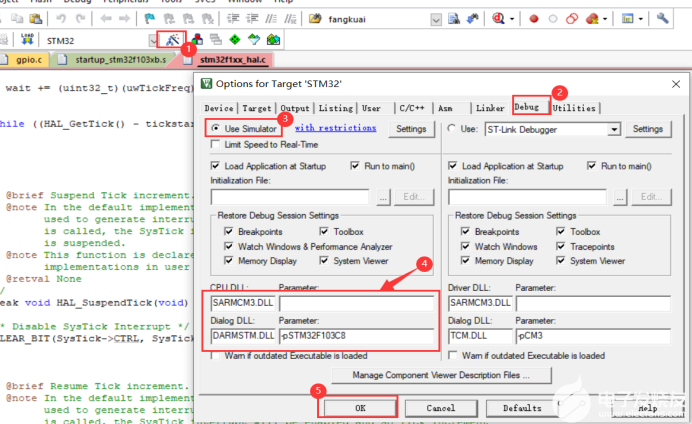Click Enable/Disable breakpoint hollow circle icon
The image size is (692, 424).
click(553, 19)
